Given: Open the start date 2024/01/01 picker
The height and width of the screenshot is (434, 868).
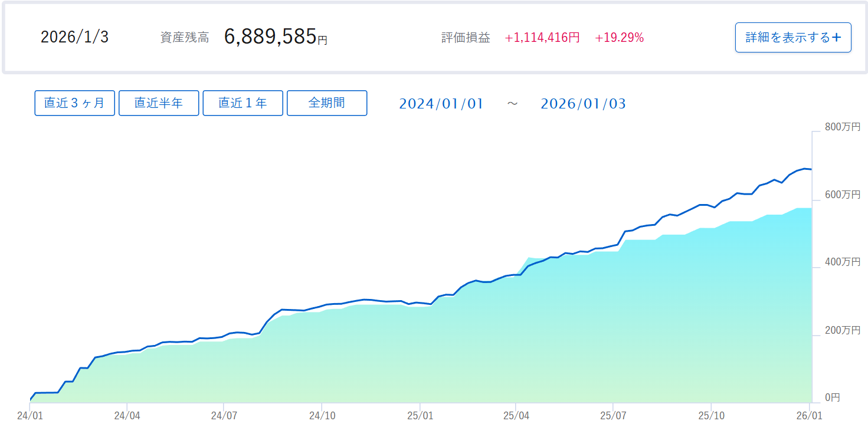Looking at the screenshot, I should pos(441,103).
